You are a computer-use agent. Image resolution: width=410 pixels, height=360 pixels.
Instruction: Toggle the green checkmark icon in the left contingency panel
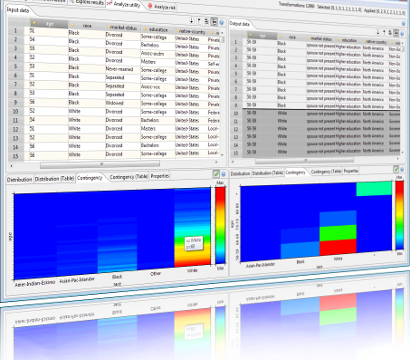coord(216,174)
